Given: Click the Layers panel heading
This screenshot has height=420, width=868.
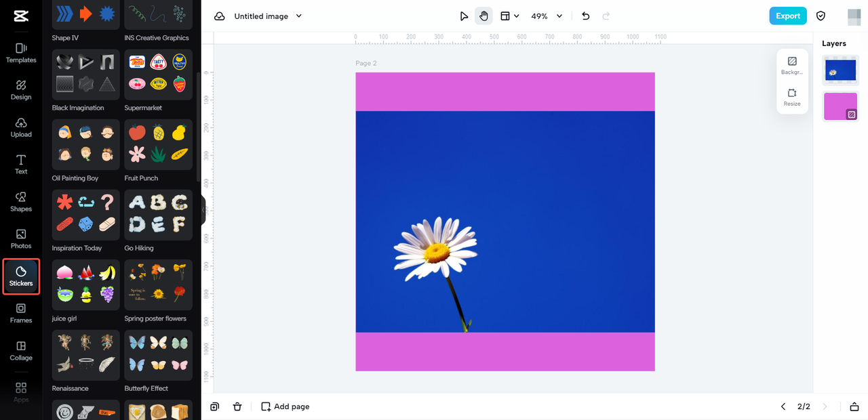Looking at the screenshot, I should [834, 43].
